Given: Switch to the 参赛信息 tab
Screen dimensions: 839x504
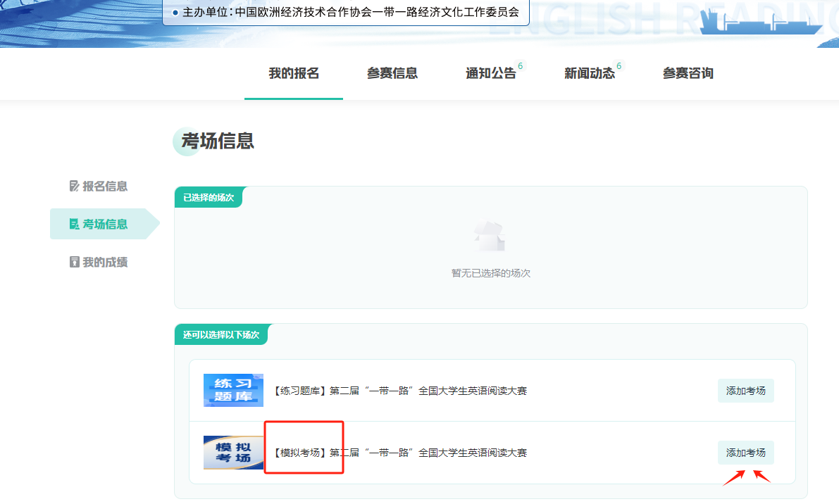Looking at the screenshot, I should 392,73.
